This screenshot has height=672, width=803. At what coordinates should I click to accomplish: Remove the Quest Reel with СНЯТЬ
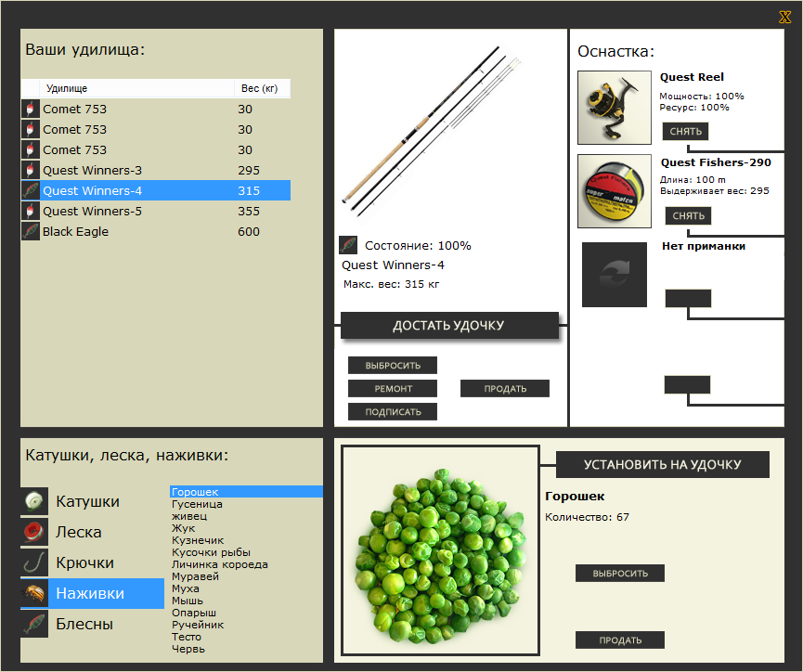[x=685, y=131]
